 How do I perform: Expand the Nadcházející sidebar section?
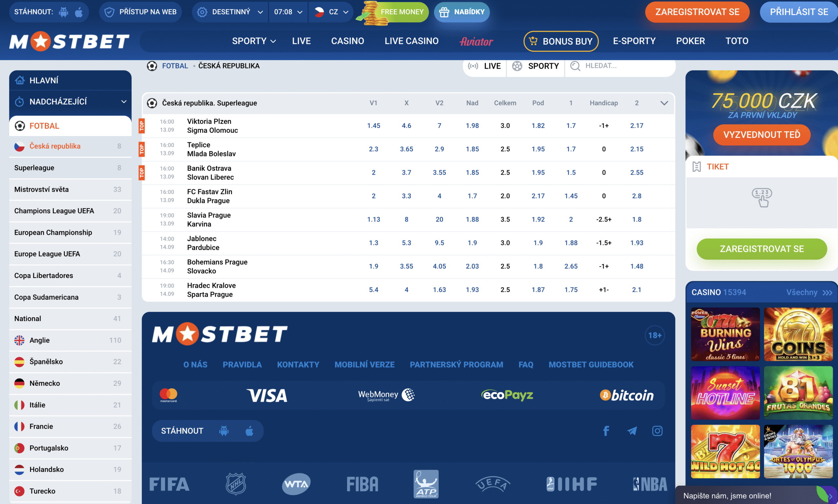(124, 101)
